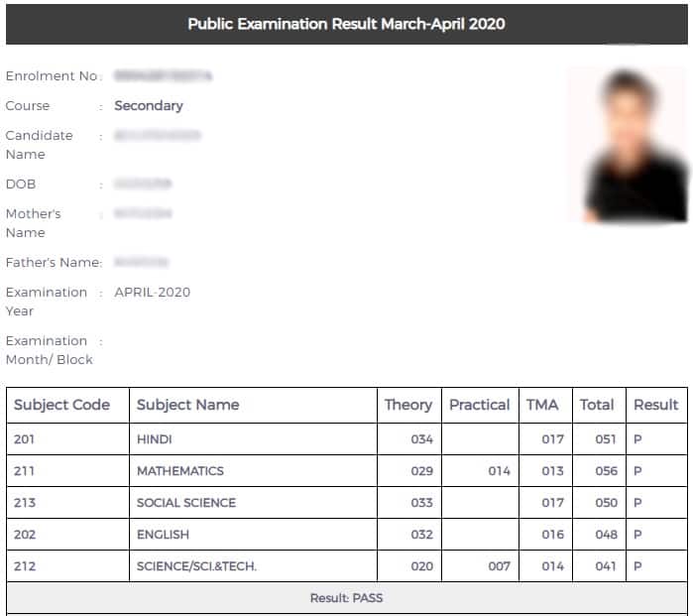The width and height of the screenshot is (693, 616).
Task: Click the result 'P' in the Hindi row
Action: coord(637,439)
